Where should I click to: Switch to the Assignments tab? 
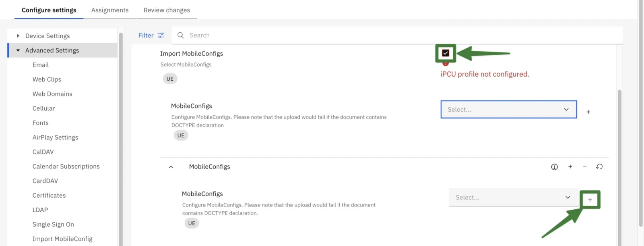pos(110,10)
